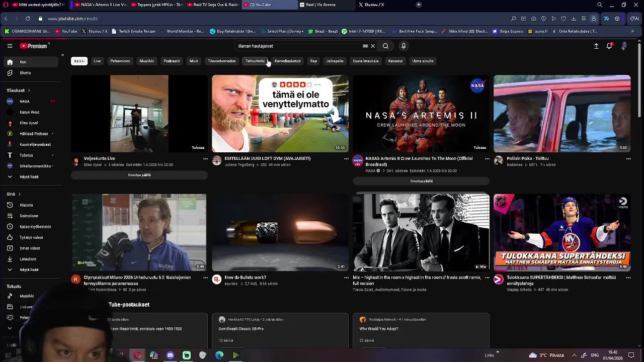
Task: Open Kuuntelija-podcast subscription
Action: (x=32, y=144)
